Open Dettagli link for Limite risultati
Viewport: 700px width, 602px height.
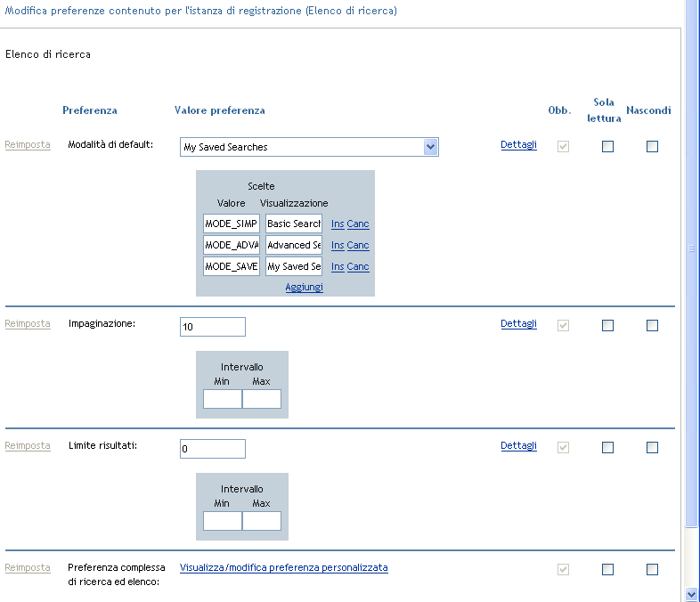coord(518,445)
